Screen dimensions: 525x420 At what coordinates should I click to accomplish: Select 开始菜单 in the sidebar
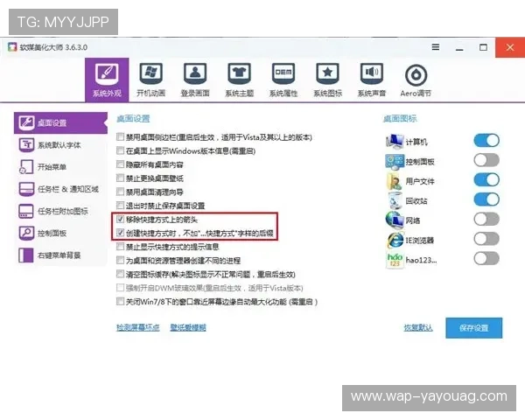(x=60, y=167)
